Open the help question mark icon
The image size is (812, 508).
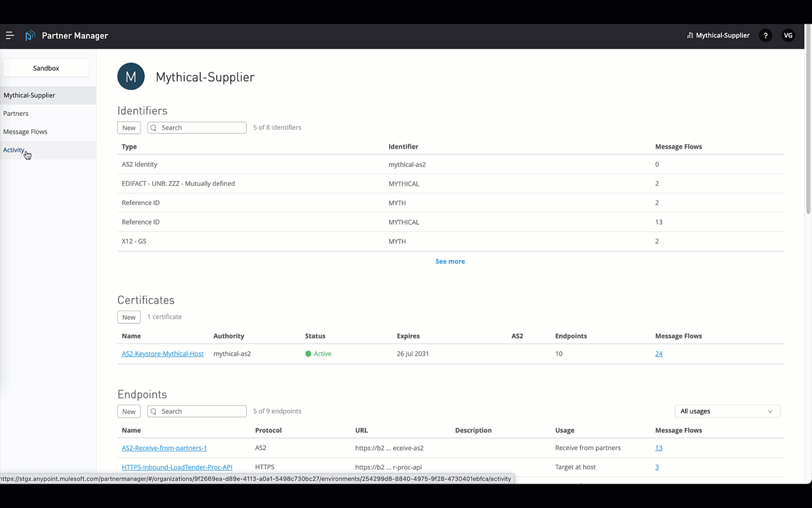[765, 36]
